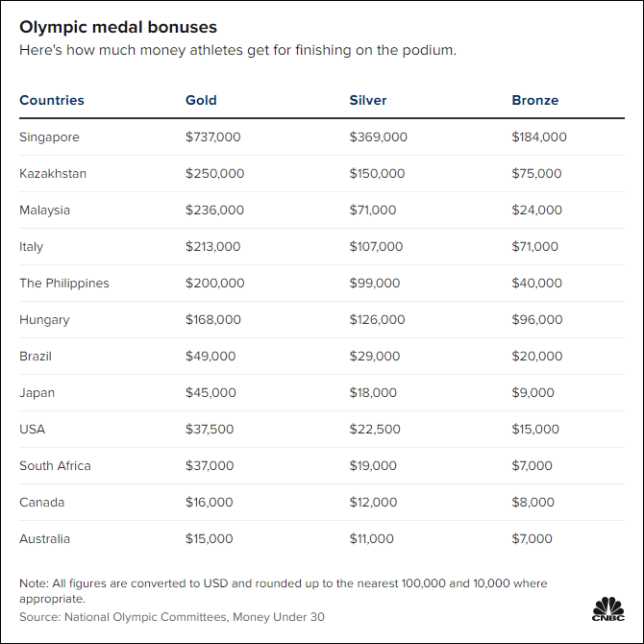Select Japan's gold value $45,000
Screen dimensions: 644x644
tap(210, 393)
